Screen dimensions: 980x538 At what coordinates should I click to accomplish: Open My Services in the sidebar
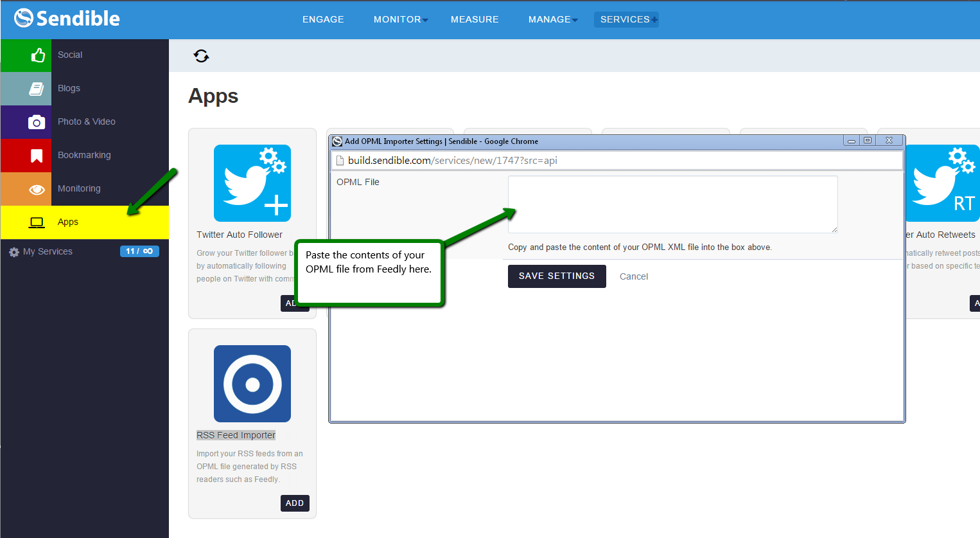click(48, 252)
